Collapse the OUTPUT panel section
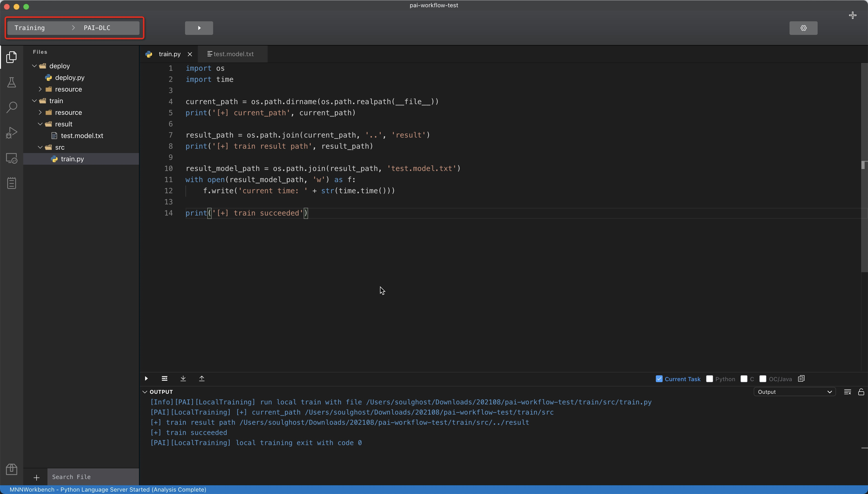 tap(145, 392)
